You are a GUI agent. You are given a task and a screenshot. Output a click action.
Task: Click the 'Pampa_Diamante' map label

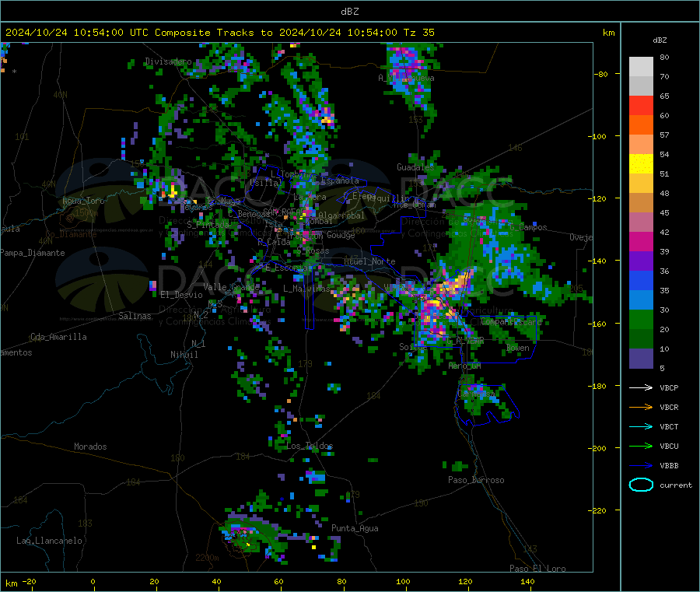tap(32, 253)
